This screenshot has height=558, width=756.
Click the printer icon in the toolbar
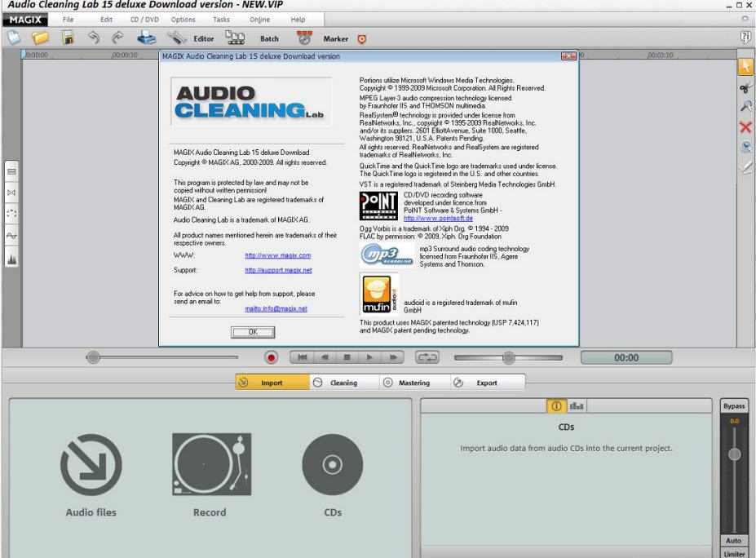(x=147, y=38)
